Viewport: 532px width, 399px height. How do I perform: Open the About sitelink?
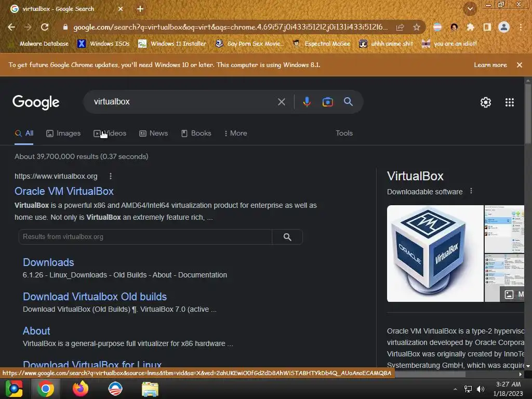36,331
